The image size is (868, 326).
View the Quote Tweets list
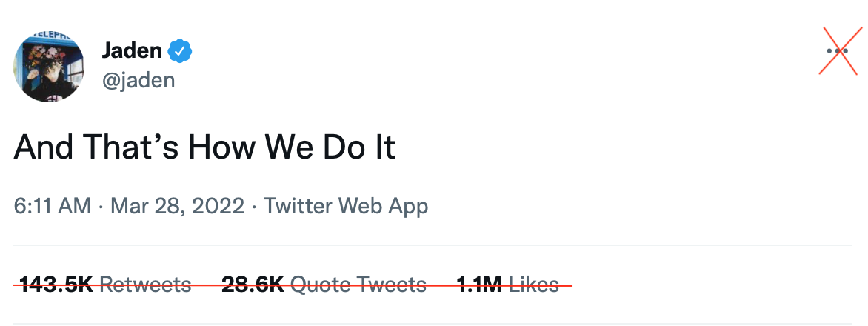point(358,284)
